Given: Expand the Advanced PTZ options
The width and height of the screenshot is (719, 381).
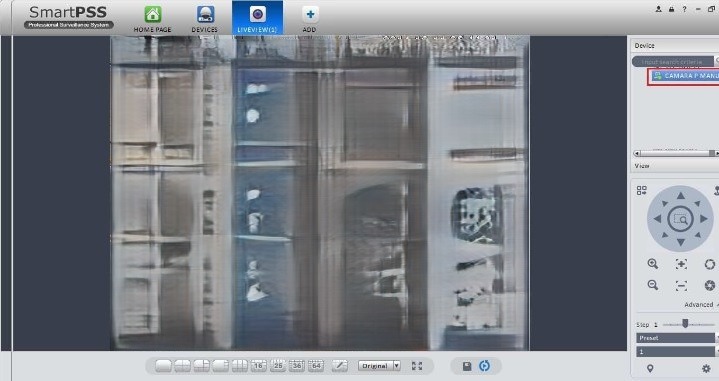Looking at the screenshot, I should tap(700, 305).
